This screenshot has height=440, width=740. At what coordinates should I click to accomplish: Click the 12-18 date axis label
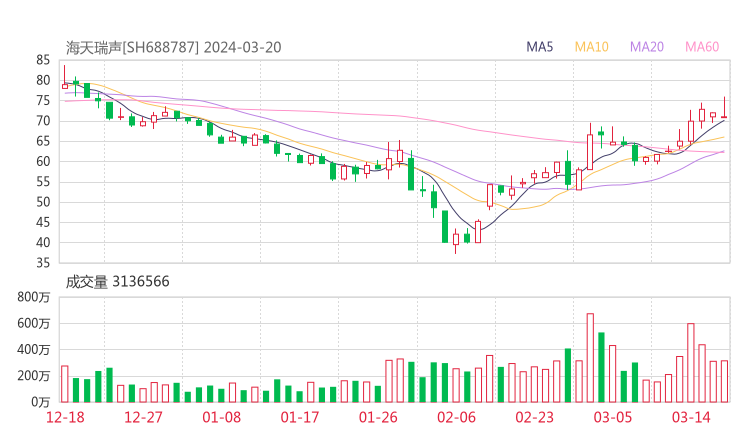tap(65, 417)
